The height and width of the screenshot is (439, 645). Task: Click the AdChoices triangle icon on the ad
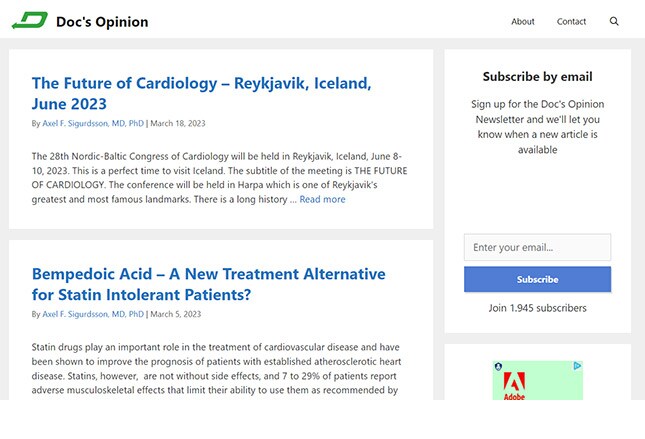coord(578,365)
